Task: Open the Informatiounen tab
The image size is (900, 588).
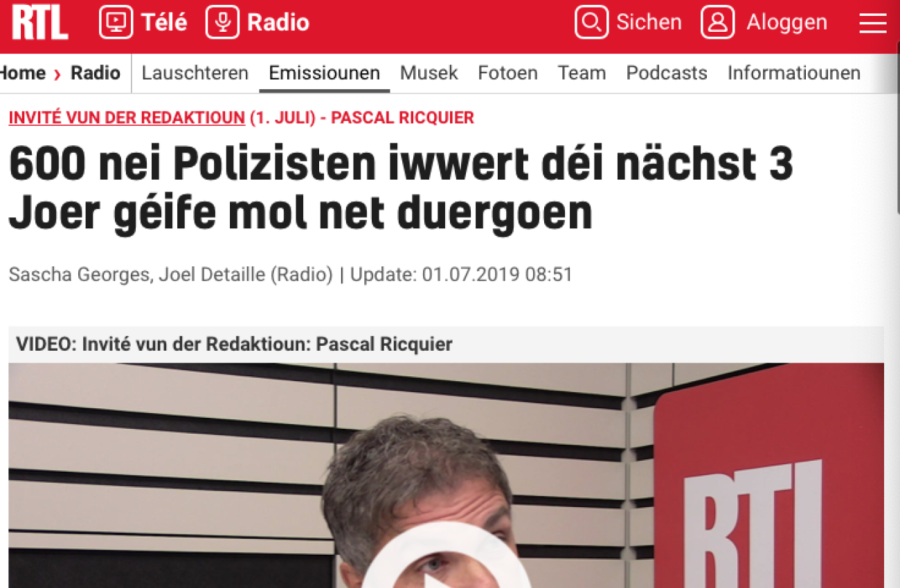Action: [794, 73]
